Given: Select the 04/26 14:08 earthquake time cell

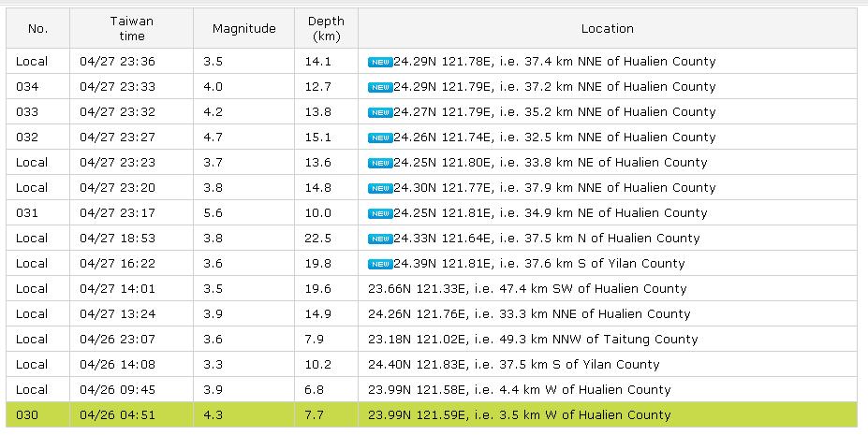Looking at the screenshot, I should (x=117, y=364).
